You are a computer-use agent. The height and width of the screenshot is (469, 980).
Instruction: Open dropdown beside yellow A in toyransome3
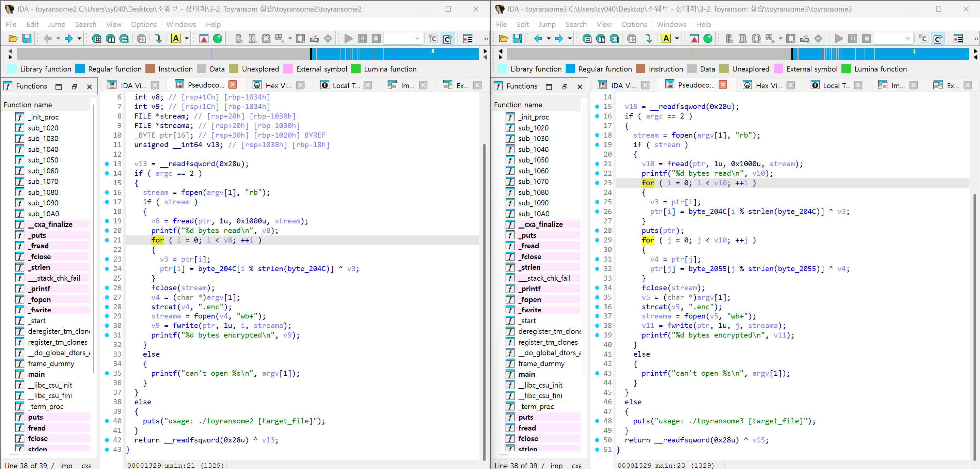(x=677, y=38)
